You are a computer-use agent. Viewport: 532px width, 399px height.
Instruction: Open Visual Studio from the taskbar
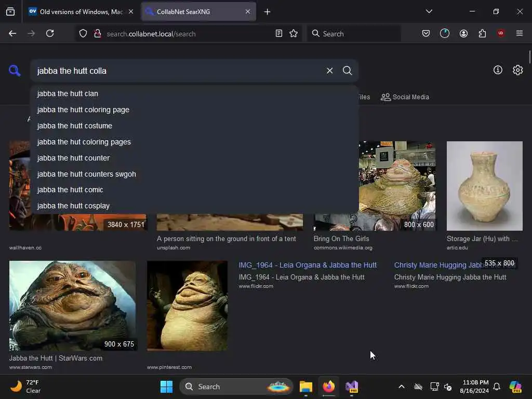click(x=352, y=387)
